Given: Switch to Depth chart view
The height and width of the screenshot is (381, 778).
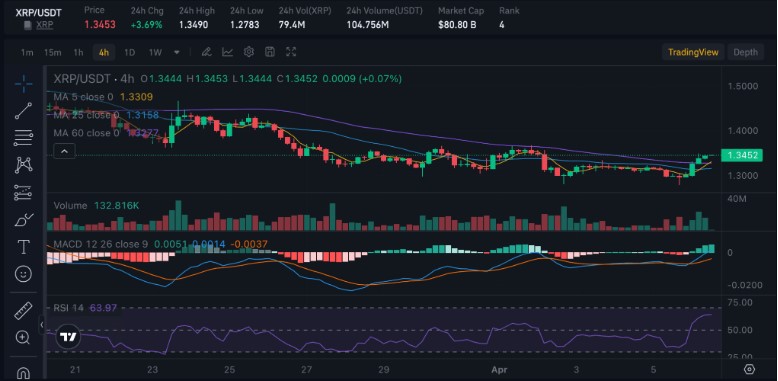Looking at the screenshot, I should coord(745,52).
